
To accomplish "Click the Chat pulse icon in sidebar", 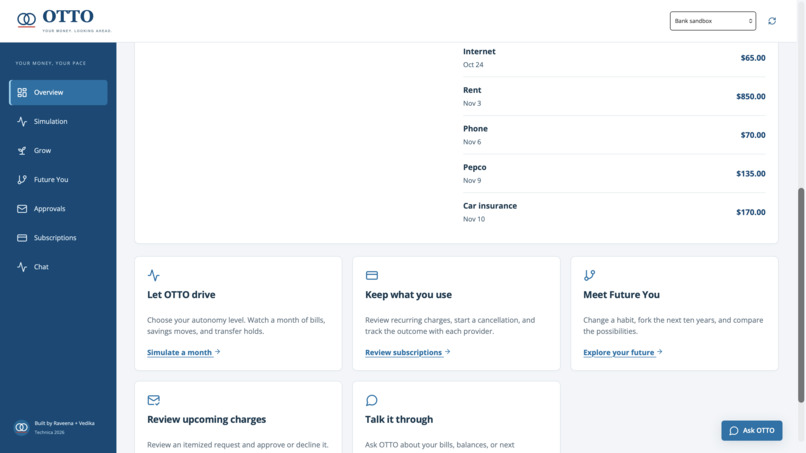I will click(22, 267).
